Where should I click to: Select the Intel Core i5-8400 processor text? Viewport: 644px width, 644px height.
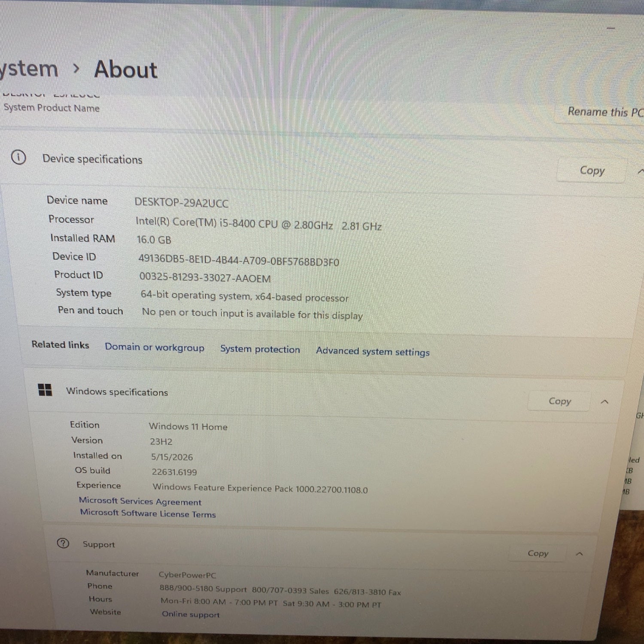[258, 223]
